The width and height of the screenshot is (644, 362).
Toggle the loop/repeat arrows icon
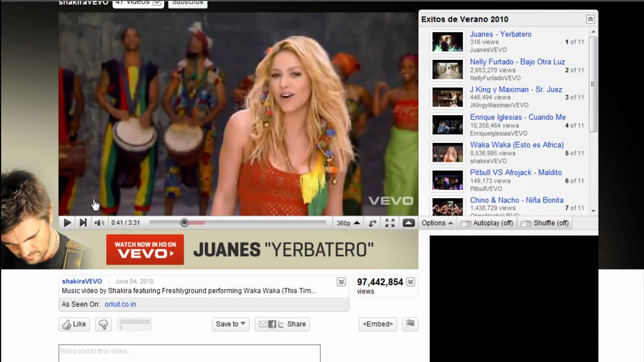[373, 223]
